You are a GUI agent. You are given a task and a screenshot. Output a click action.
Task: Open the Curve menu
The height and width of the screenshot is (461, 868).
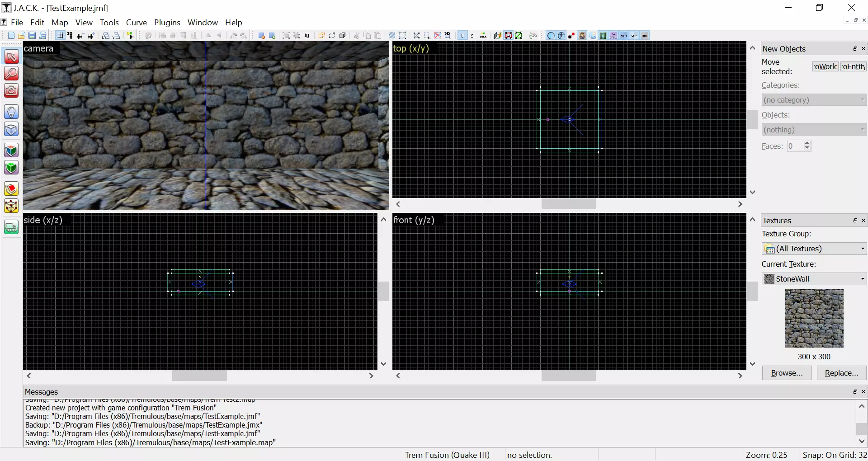pos(136,23)
